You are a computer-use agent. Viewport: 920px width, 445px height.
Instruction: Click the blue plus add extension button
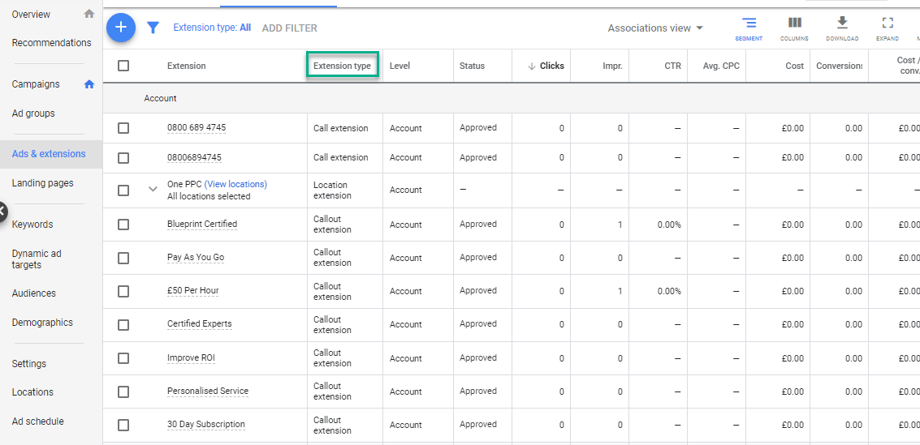[x=121, y=28]
